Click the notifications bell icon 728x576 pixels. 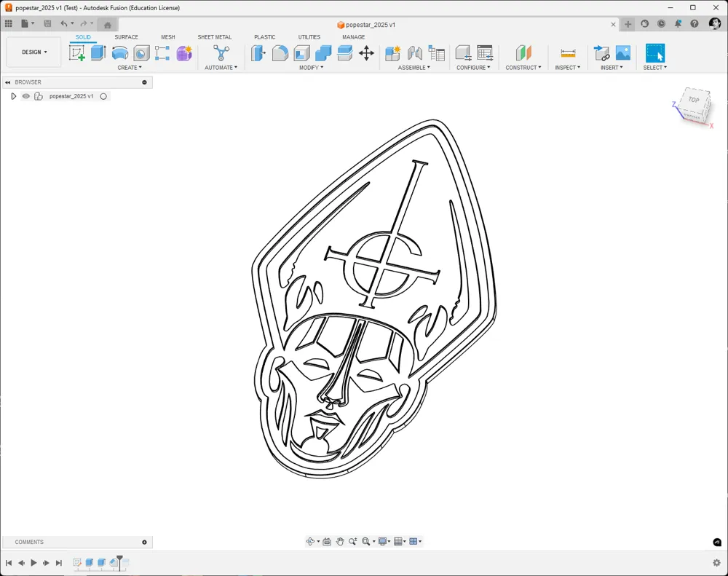[x=678, y=24]
